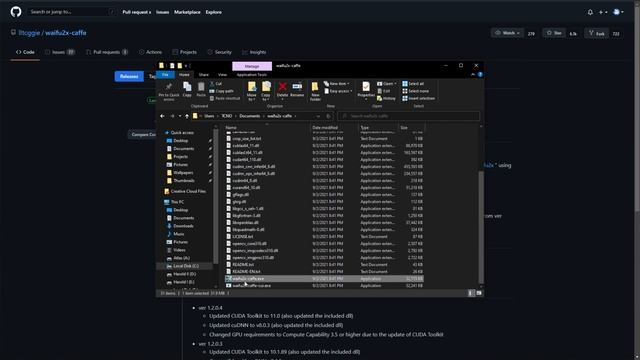The height and width of the screenshot is (360, 640).
Task: Open the GitHub Marketplace link
Action: 187,12
